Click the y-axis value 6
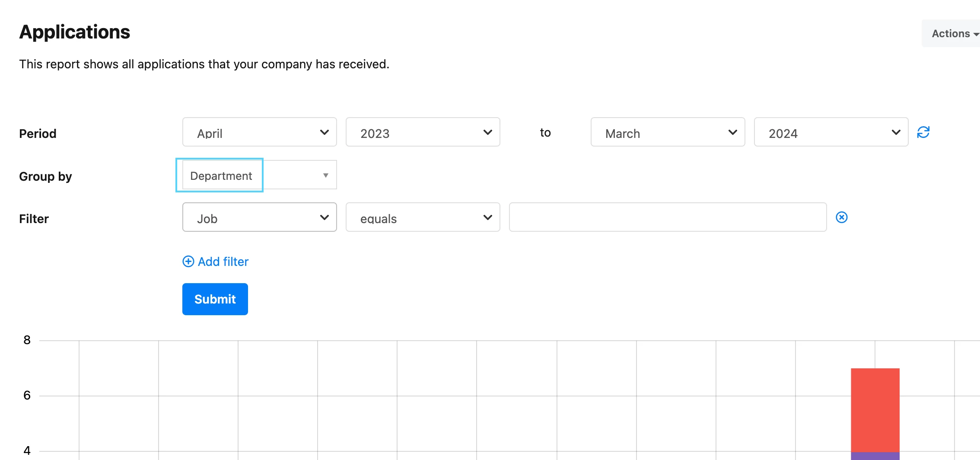This screenshot has height=460, width=980. click(x=27, y=395)
